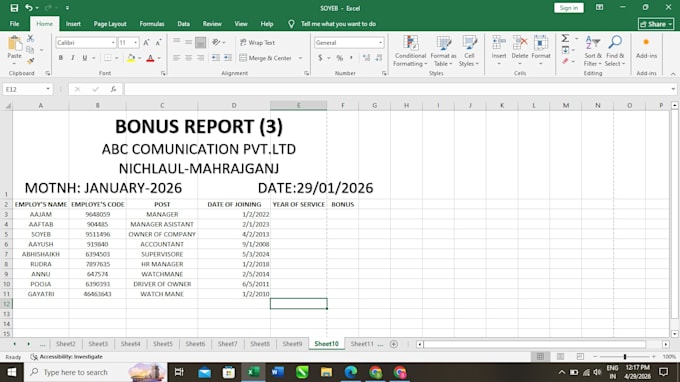
Task: Toggle middle vertical align
Action: [188, 42]
